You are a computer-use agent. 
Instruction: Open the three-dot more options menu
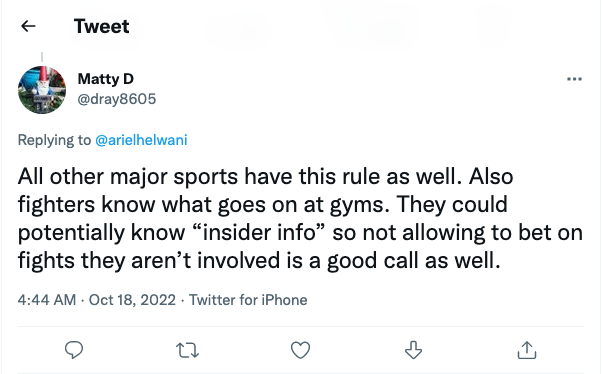point(574,79)
